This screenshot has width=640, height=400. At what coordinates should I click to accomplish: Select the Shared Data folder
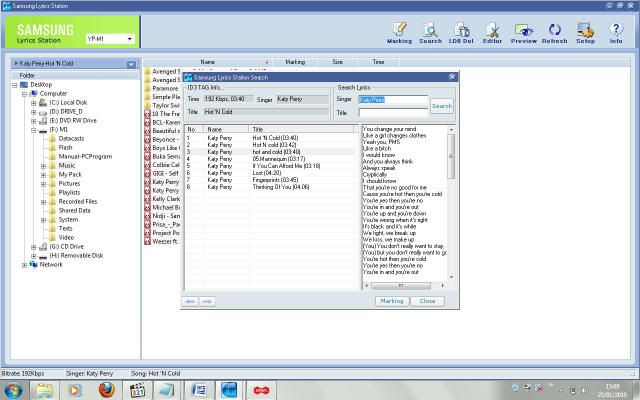(74, 211)
